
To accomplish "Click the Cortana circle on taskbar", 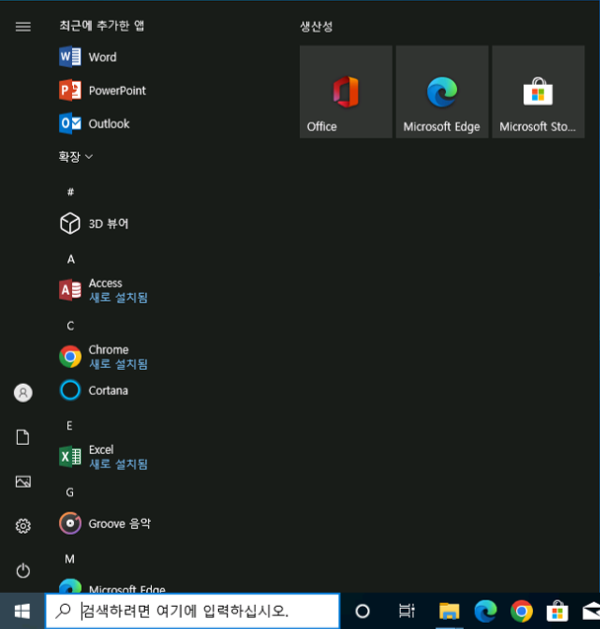I will (x=362, y=611).
